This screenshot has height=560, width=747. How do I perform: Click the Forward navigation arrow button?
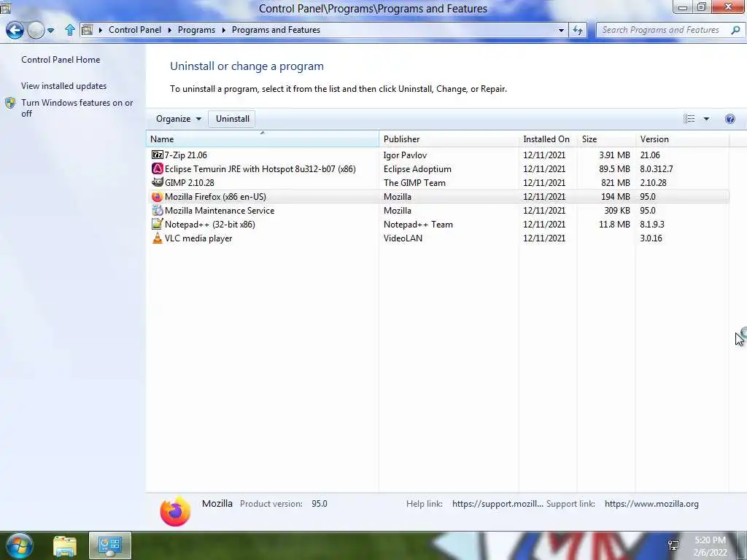pos(36,30)
